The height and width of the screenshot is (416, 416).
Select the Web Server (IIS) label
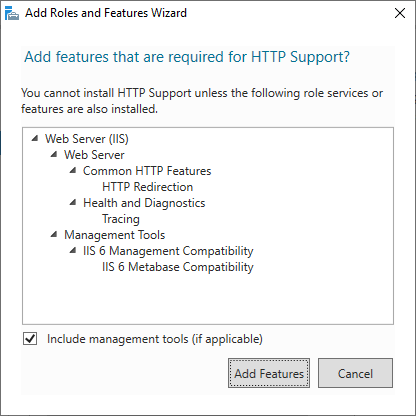point(87,139)
